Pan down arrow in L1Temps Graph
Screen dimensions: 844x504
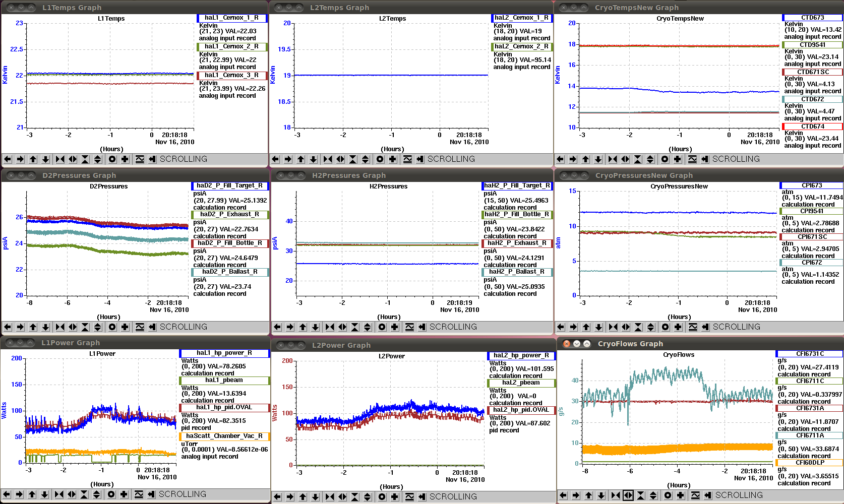[x=46, y=159]
